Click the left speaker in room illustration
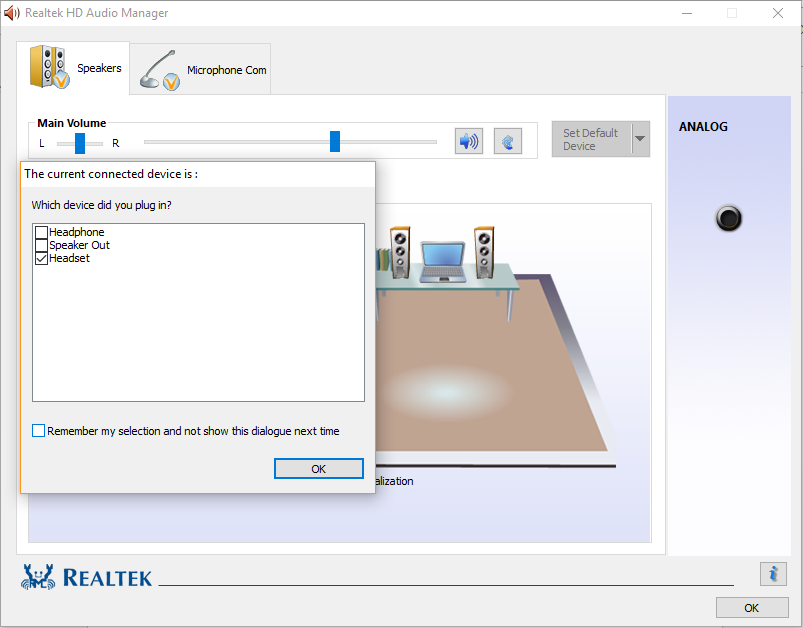 coord(400,252)
